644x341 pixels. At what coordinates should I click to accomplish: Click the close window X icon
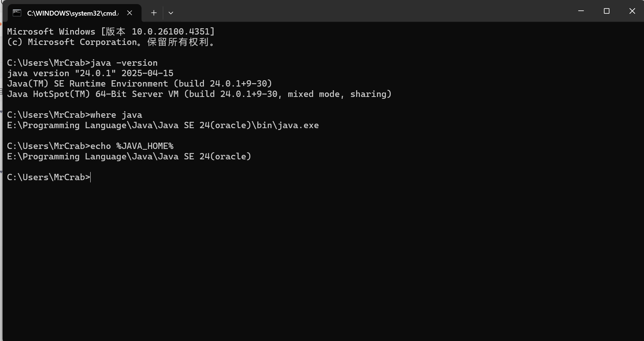(x=632, y=11)
